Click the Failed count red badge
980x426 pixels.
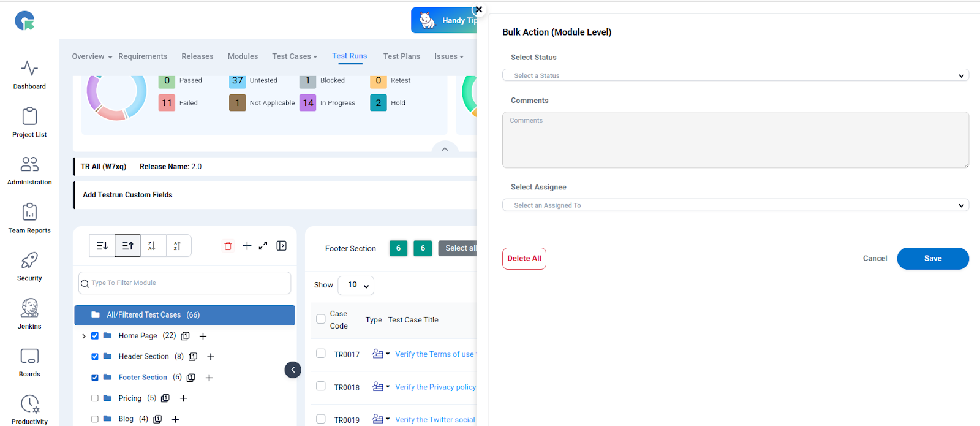click(x=167, y=103)
